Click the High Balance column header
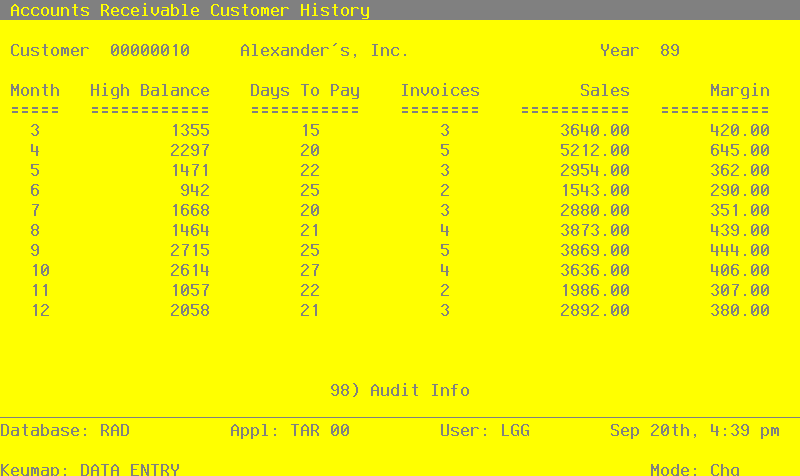The width and height of the screenshot is (800, 476). 150,90
